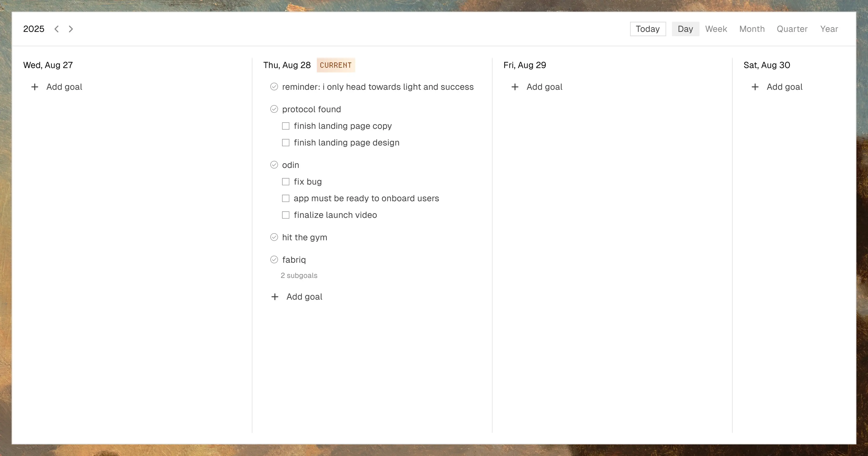
Task: Check the 'finish landing page copy' checkbox
Action: tap(285, 126)
